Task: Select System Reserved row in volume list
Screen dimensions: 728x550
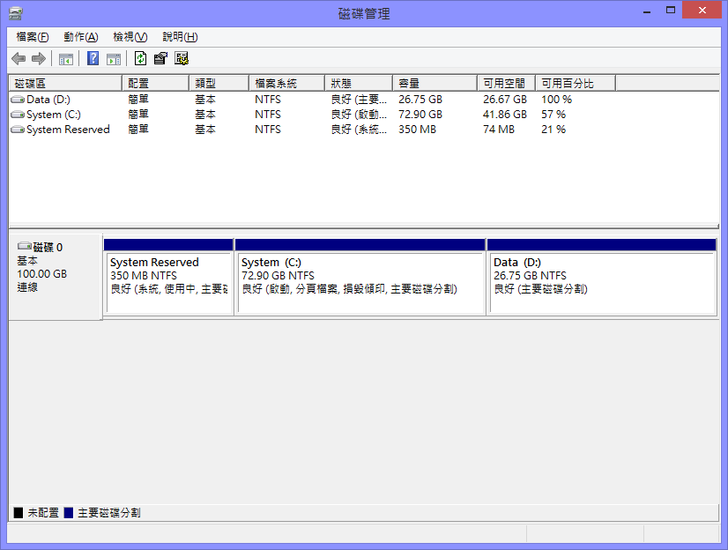Action: (67, 130)
